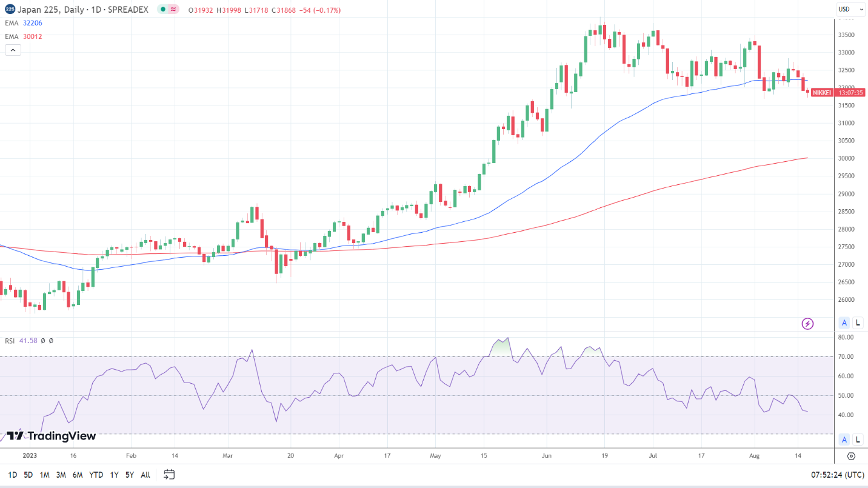
Task: Click the red NIKKEI price label
Action: pos(821,92)
